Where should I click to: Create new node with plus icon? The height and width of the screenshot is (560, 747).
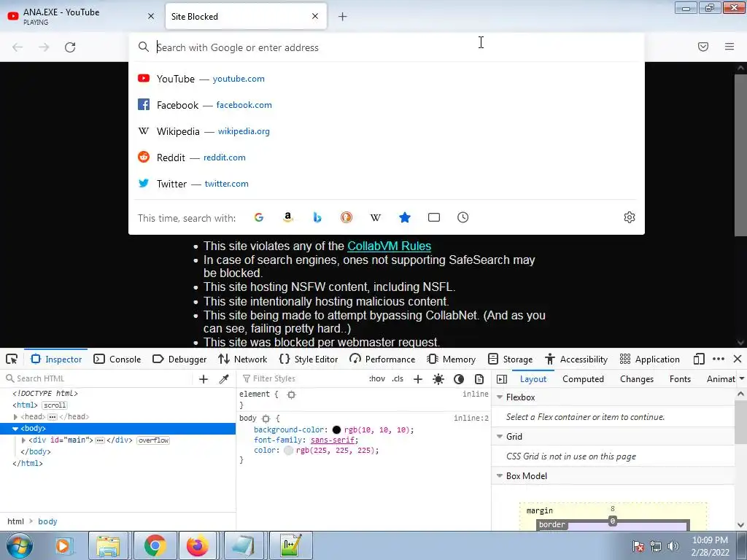204,379
